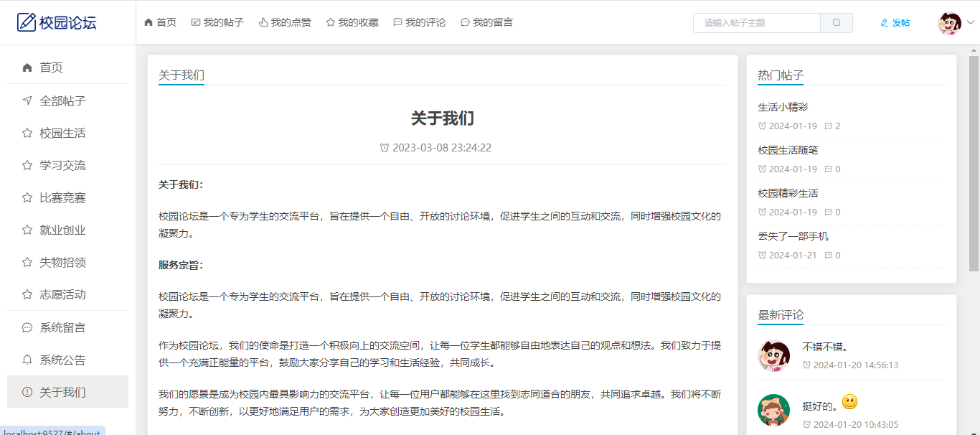Select 失物招领 category in sidebar
This screenshot has width=980, height=435.
(67, 262)
